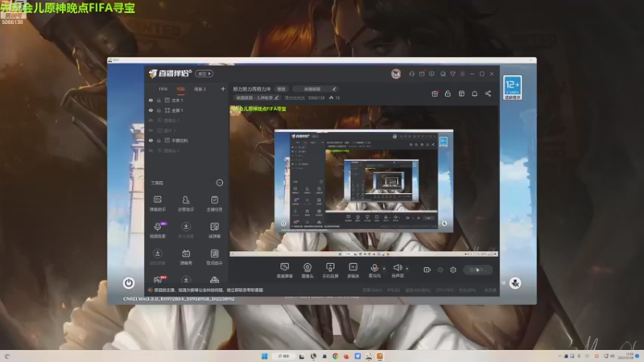Collapse the 工具箱 toolbox panel
Viewport: 644px width, 362px height.
220,183
